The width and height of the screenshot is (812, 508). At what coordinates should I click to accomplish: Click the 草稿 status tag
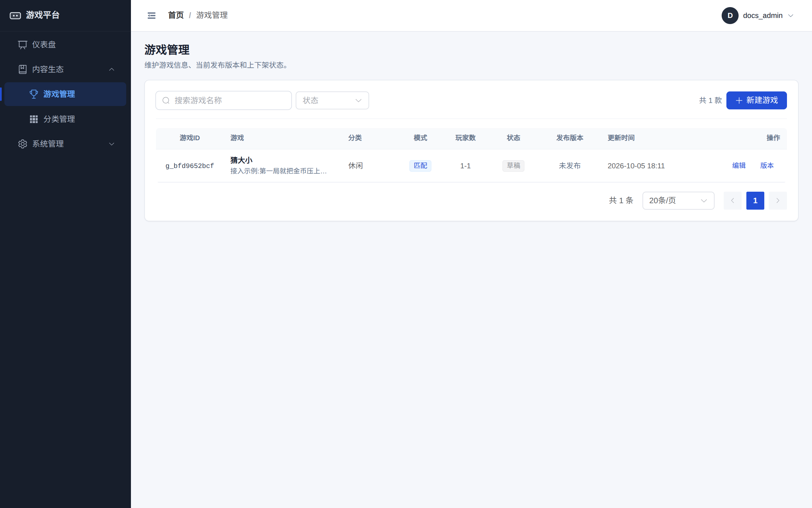[513, 166]
